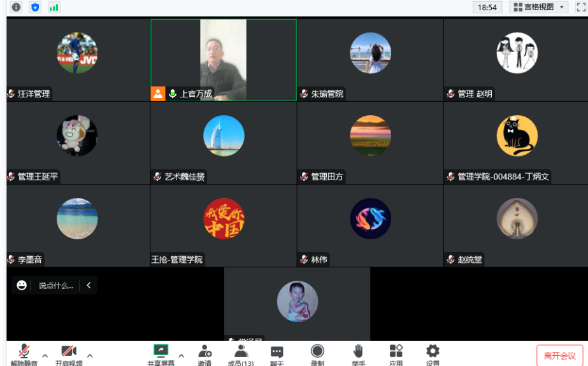
Task: Open the chat (聊天) panel
Action: pos(276,353)
